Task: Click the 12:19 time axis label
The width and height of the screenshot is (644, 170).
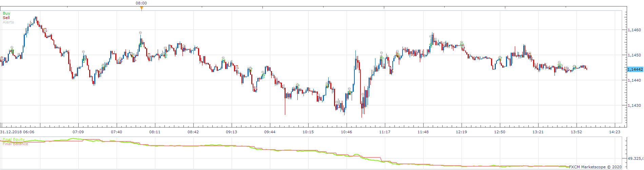Action: tap(461, 132)
